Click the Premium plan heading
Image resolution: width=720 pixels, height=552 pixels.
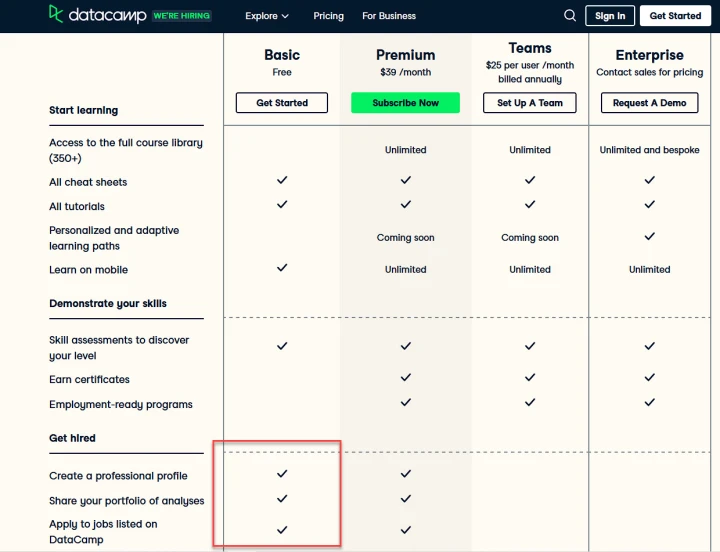point(405,55)
